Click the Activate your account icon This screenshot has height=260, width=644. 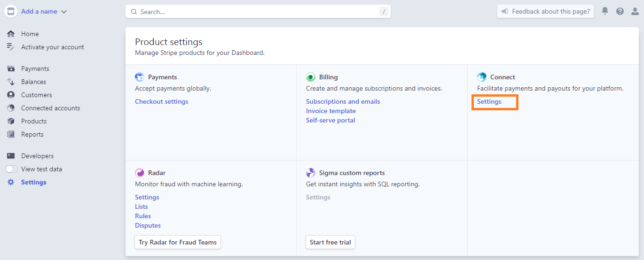(11, 47)
